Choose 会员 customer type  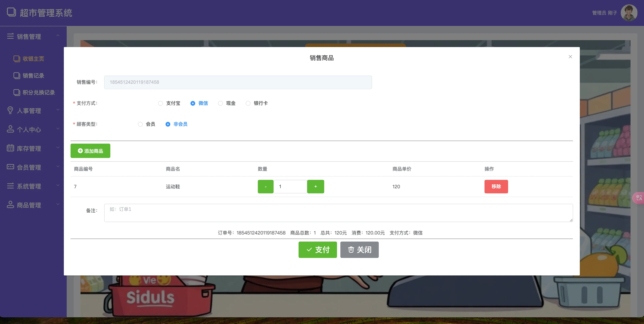[x=140, y=124]
